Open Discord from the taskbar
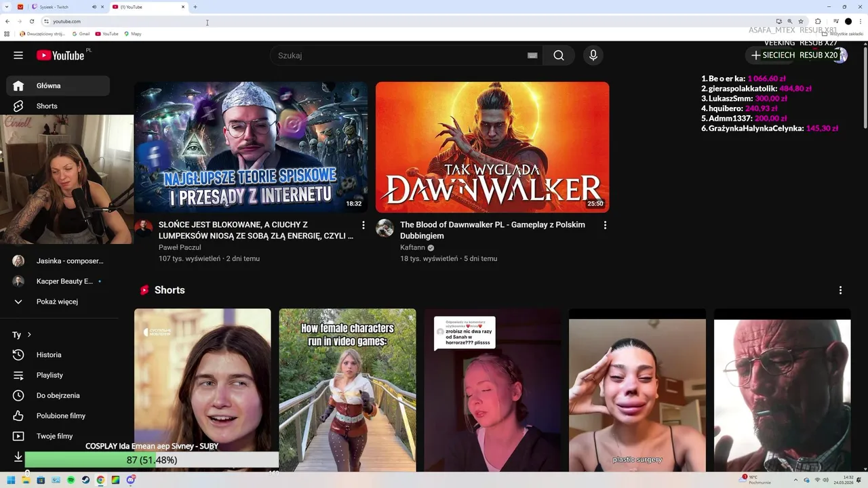 coord(131,480)
